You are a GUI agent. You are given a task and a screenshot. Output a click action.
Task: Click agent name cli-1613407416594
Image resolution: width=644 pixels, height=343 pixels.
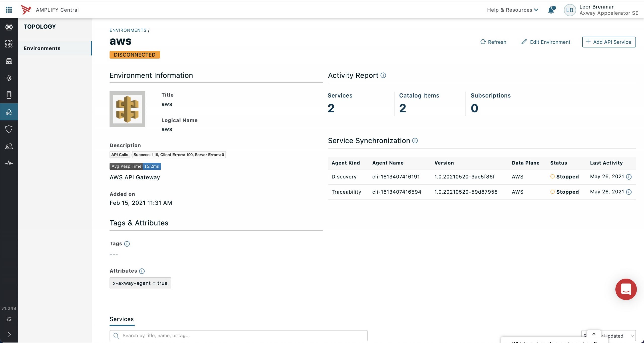click(x=397, y=192)
